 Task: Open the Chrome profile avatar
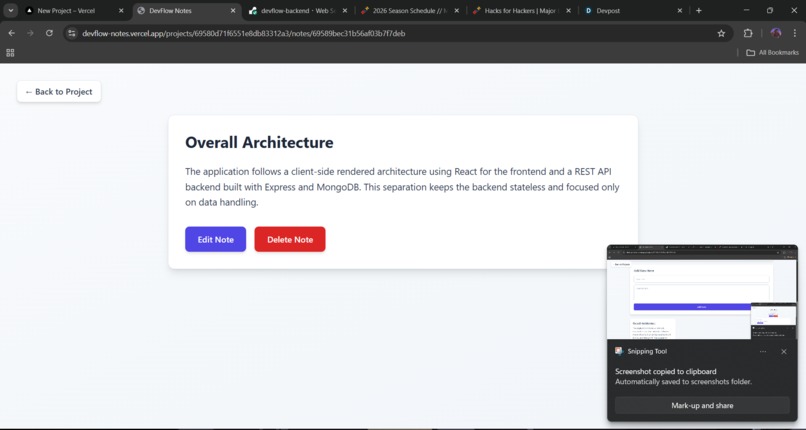(776, 33)
